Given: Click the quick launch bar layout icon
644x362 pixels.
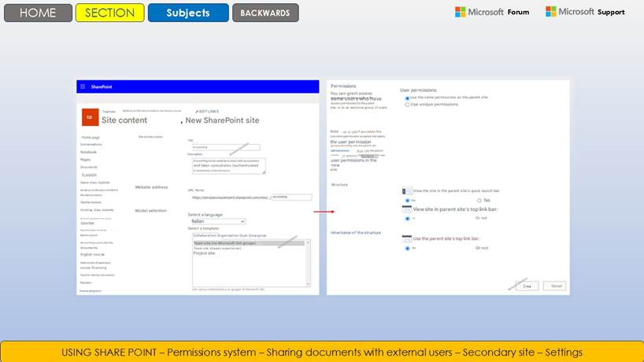Looking at the screenshot, I should click(x=407, y=191).
